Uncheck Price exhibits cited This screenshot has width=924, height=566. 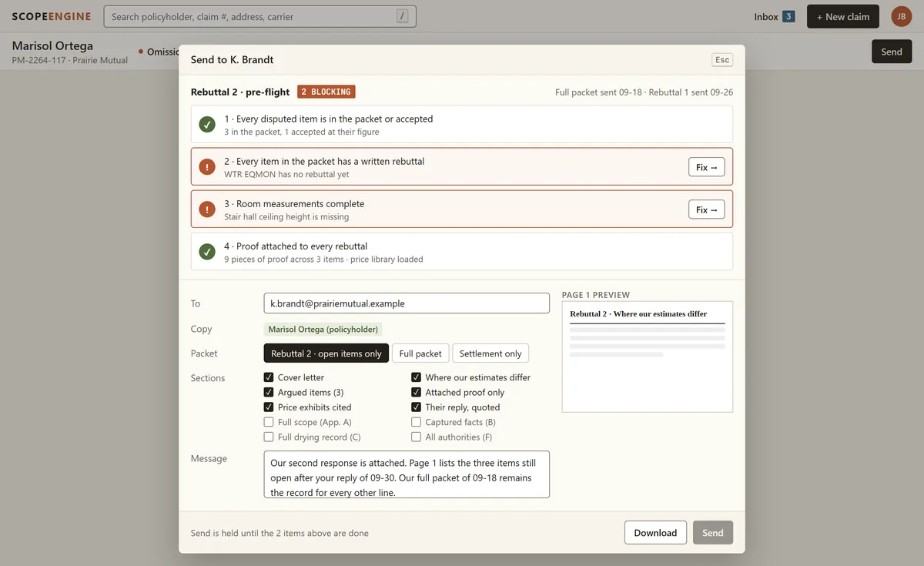coord(269,407)
